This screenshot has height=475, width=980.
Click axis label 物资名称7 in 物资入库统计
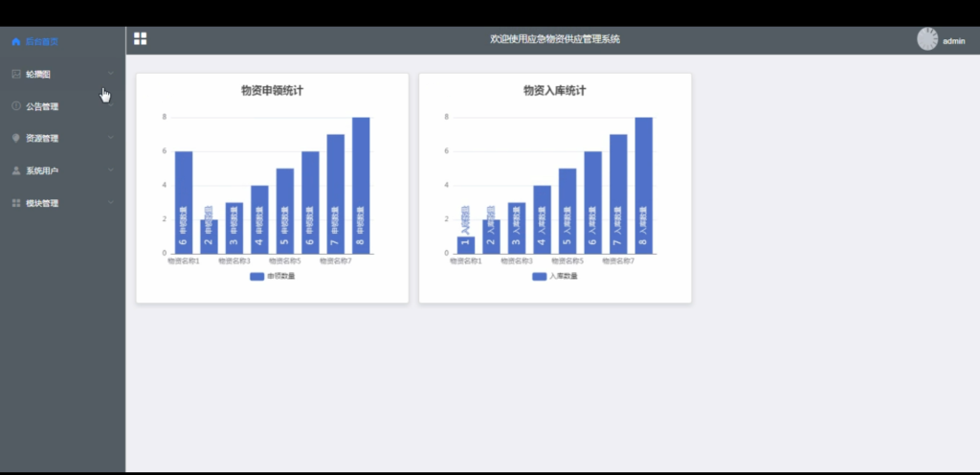(x=618, y=260)
